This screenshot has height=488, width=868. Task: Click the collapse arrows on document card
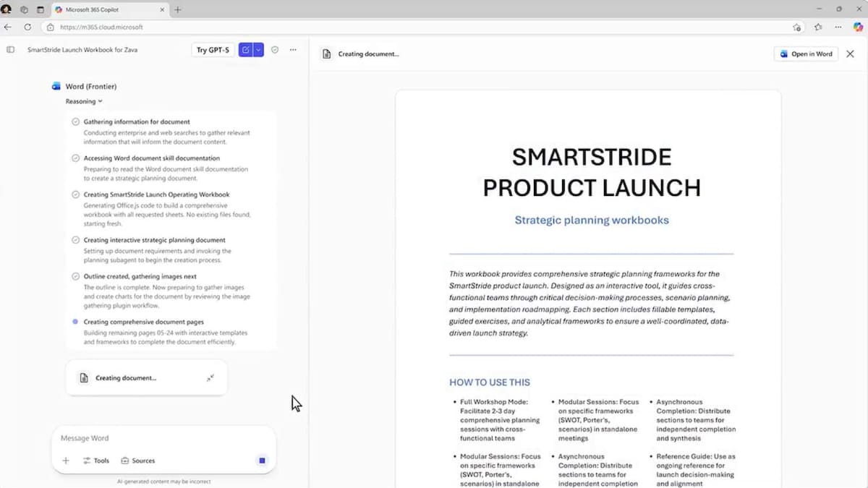click(x=210, y=377)
